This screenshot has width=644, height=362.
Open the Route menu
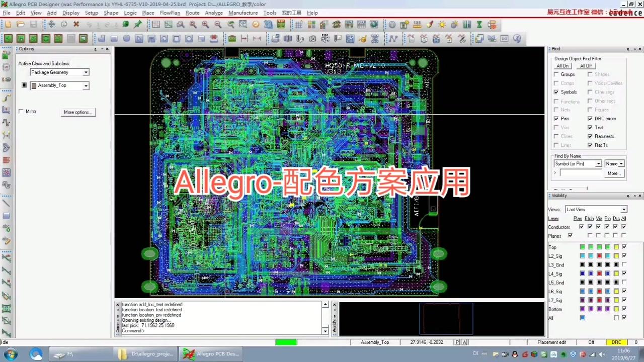(192, 13)
